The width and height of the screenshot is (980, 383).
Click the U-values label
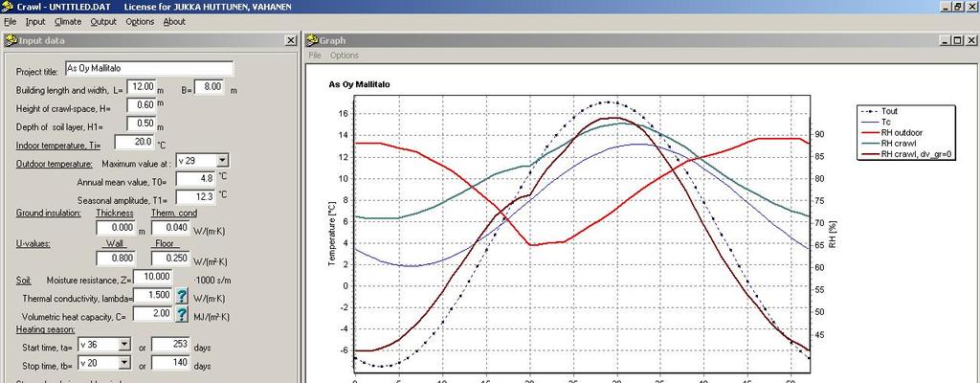tap(33, 243)
